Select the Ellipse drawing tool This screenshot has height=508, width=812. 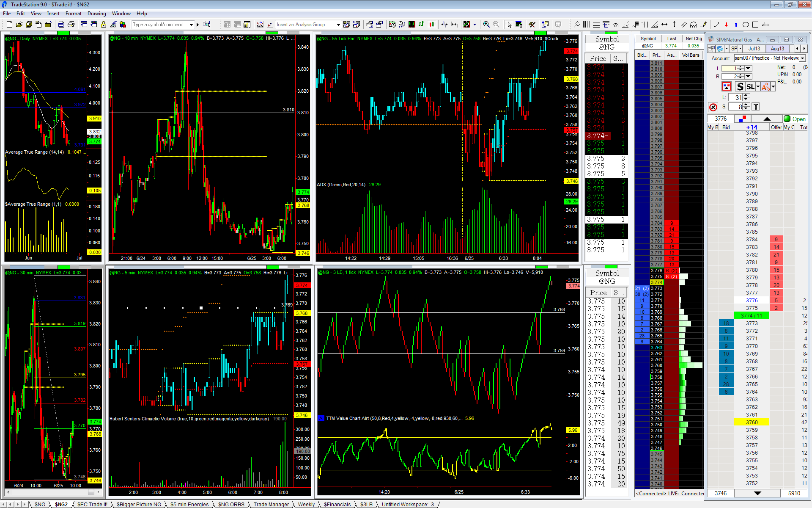[746, 25]
